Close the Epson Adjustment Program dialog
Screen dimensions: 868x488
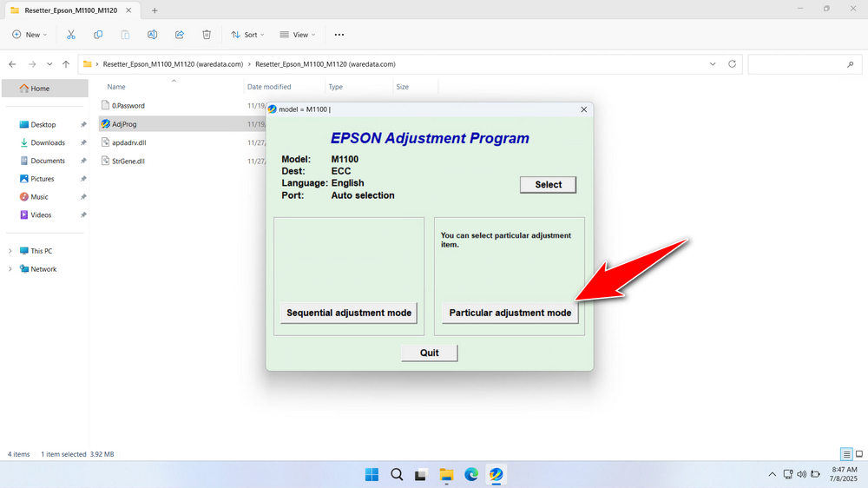pos(583,109)
